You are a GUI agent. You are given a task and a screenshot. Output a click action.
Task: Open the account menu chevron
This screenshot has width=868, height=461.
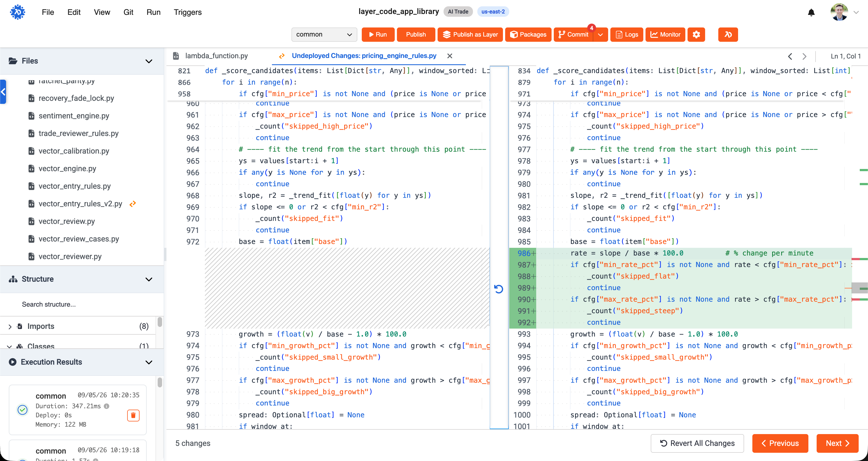pyautogui.click(x=856, y=12)
